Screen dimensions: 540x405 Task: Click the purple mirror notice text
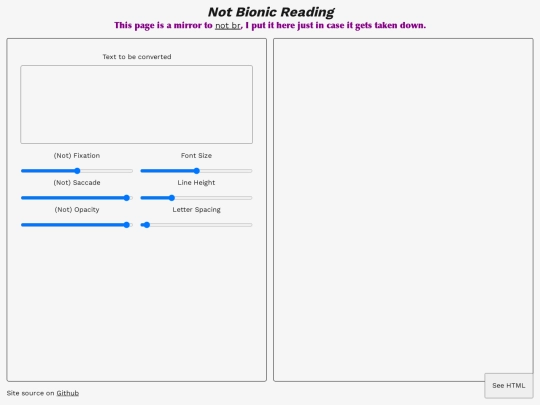click(270, 25)
